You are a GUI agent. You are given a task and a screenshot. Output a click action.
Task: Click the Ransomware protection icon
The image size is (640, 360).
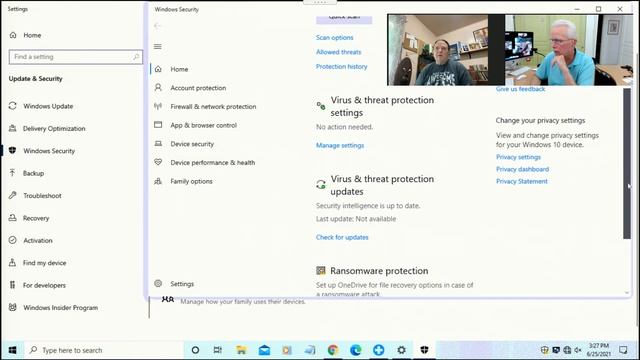point(321,270)
